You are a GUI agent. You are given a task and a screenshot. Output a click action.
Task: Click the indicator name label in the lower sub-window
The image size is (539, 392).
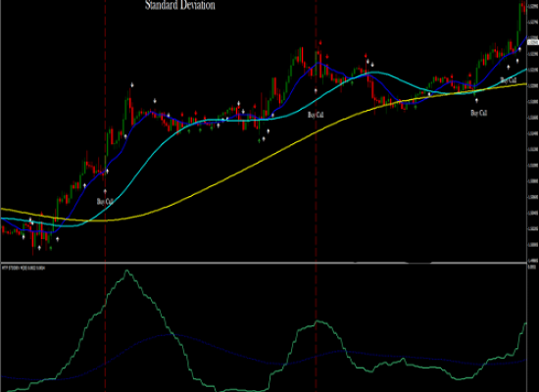point(24,268)
